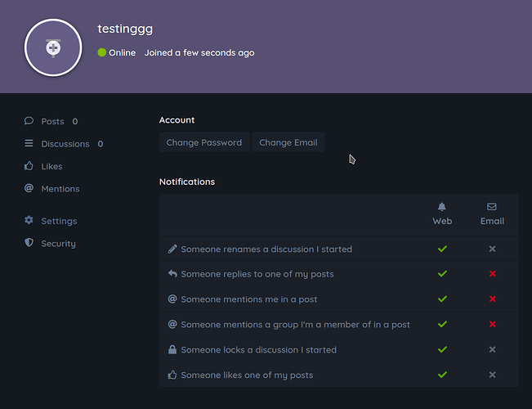Click 'Someone mentions me in a post' label
Screen dimensions: 532x409
(249, 299)
